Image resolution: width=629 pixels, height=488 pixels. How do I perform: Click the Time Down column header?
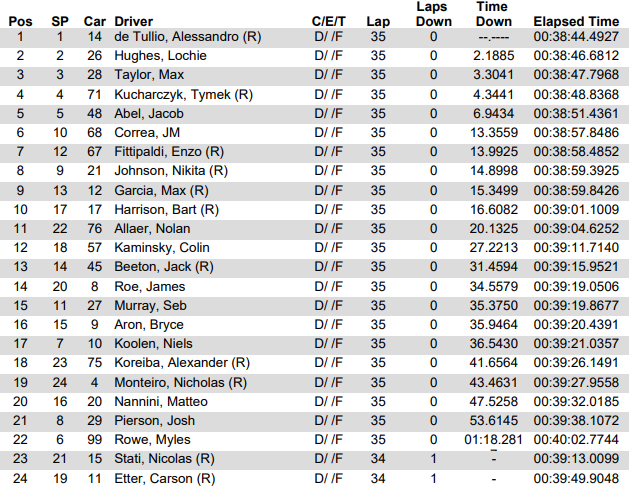[x=493, y=14]
